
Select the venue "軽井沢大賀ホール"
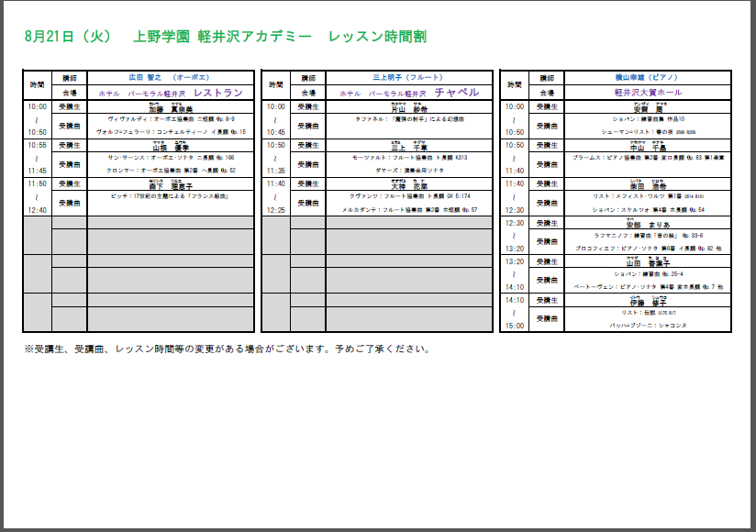(x=648, y=92)
